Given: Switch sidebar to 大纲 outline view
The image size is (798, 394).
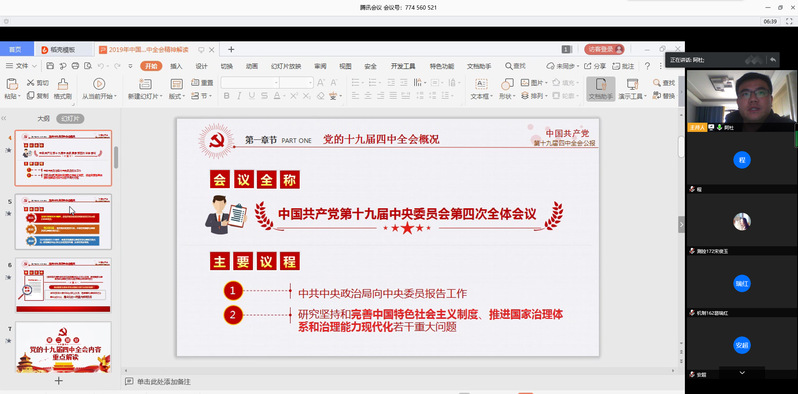Looking at the screenshot, I should point(43,119).
